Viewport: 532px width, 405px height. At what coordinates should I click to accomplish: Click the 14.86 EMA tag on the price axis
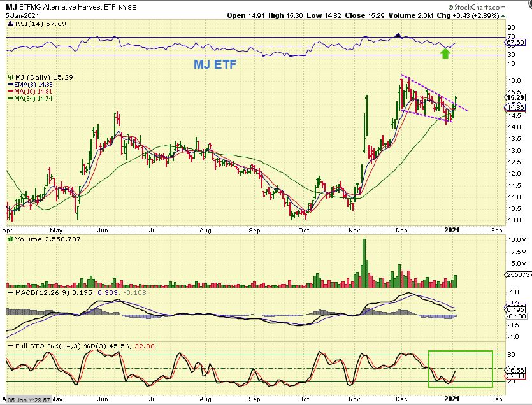515,108
